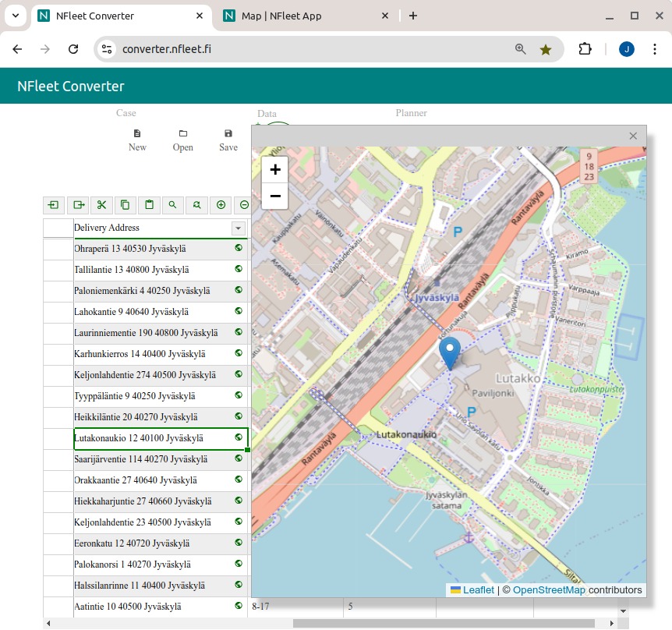This screenshot has width=672, height=630.
Task: Click the find and replace icon
Action: tap(196, 205)
